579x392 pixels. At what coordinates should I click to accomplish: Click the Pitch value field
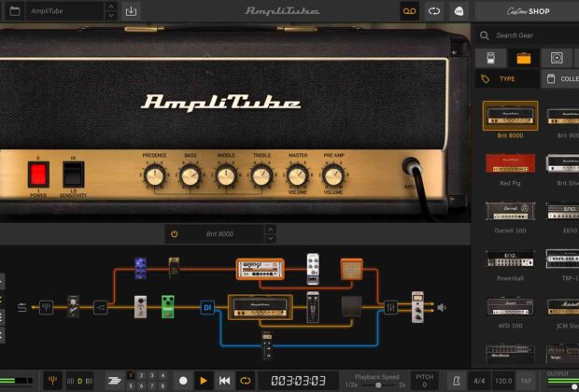(x=425, y=381)
